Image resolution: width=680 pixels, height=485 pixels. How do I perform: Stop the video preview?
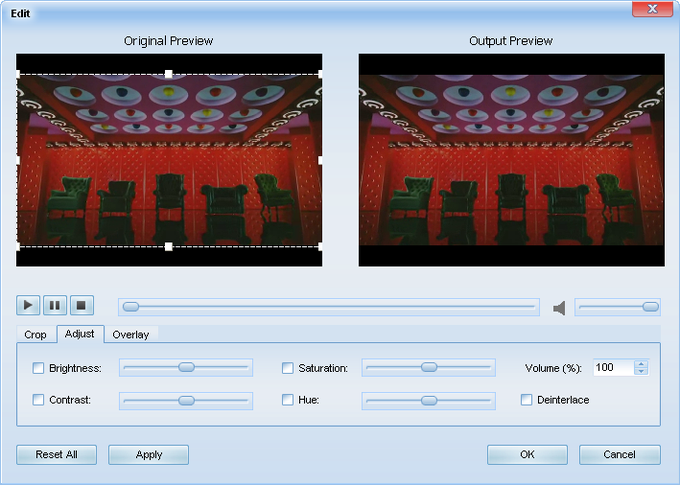click(82, 305)
